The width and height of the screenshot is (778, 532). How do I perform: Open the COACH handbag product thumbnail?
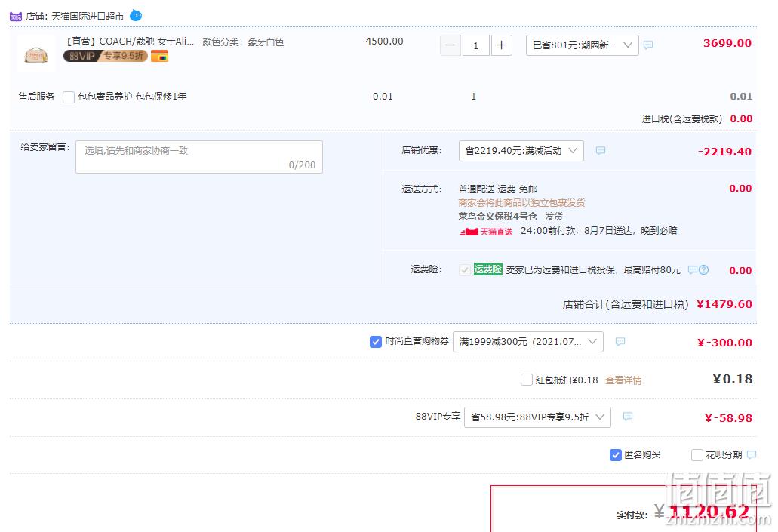36,54
